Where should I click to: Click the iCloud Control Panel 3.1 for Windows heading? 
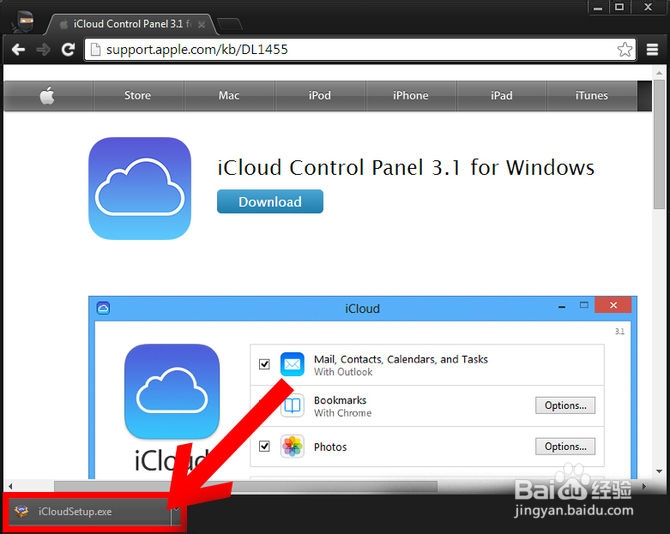coord(406,167)
